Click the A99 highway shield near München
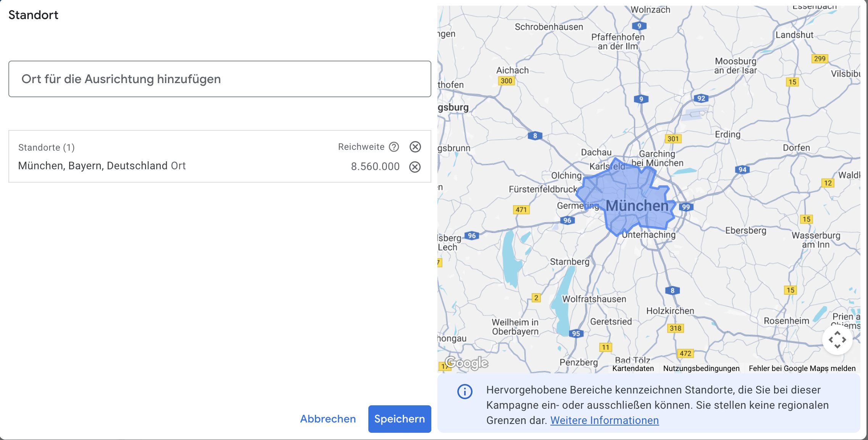This screenshot has height=440, width=868. pyautogui.click(x=686, y=207)
